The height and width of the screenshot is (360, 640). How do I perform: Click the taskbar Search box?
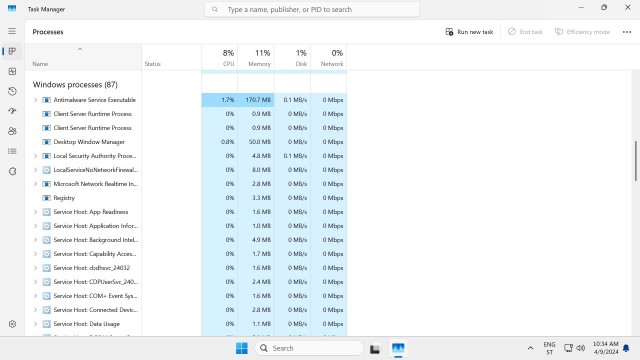point(309,348)
